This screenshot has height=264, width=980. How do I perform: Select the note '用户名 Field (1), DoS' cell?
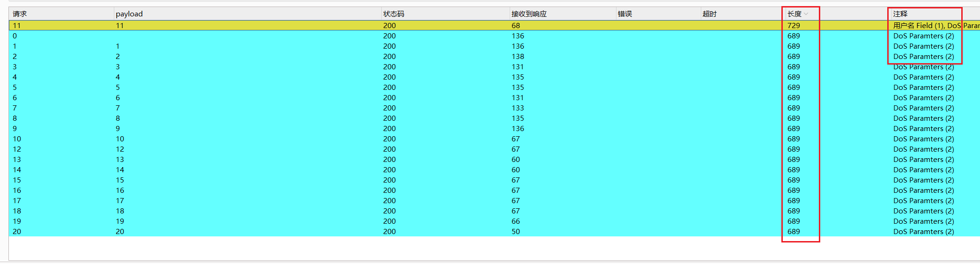coord(927,25)
